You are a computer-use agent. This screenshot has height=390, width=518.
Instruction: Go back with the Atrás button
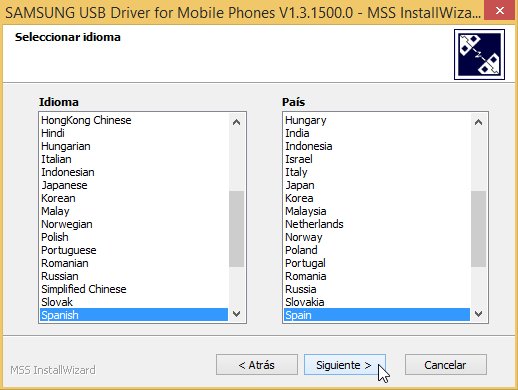tap(257, 365)
